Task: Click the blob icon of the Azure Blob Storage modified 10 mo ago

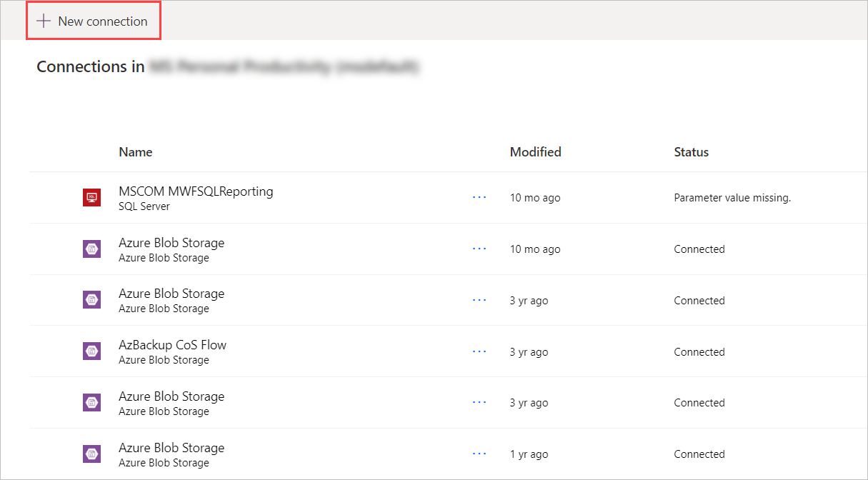Action: (x=91, y=249)
